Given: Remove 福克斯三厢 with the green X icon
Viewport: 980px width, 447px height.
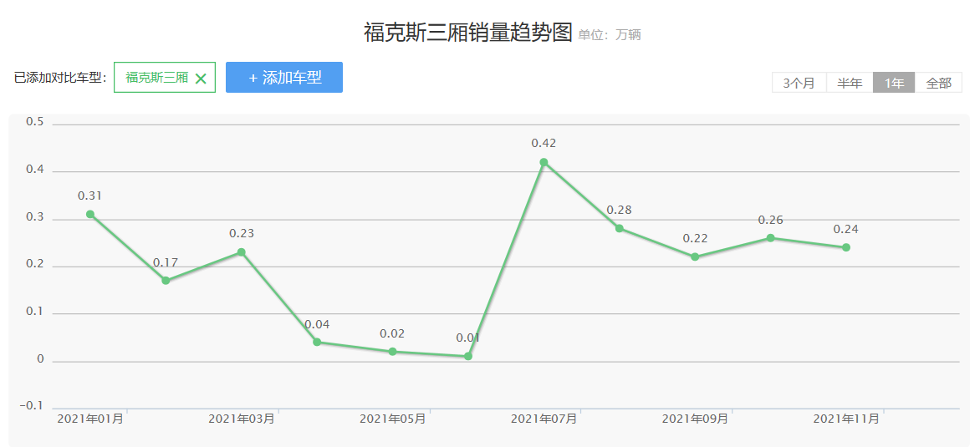Looking at the screenshot, I should [x=201, y=78].
